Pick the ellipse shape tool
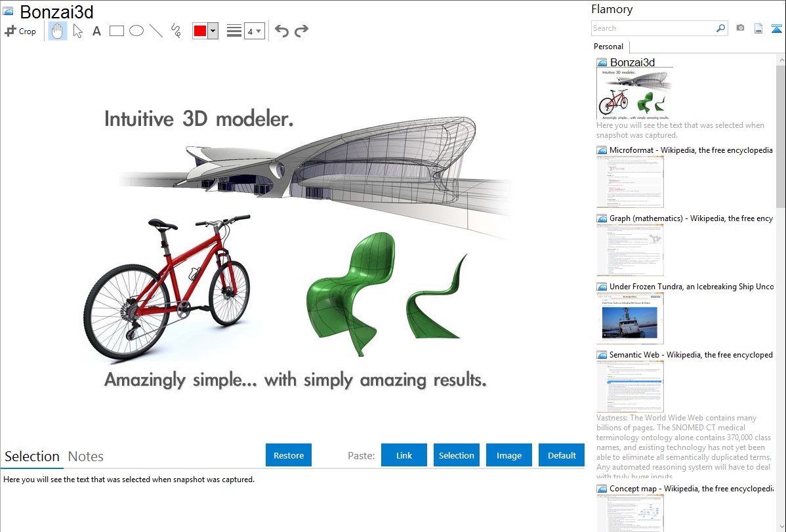The image size is (786, 532). (136, 31)
